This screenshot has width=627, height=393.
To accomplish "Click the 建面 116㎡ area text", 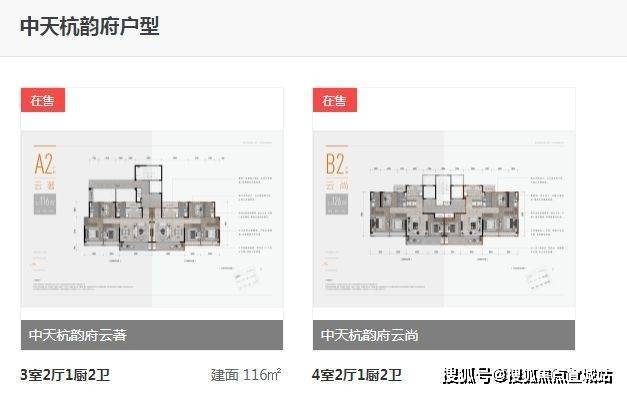I will (x=246, y=375).
